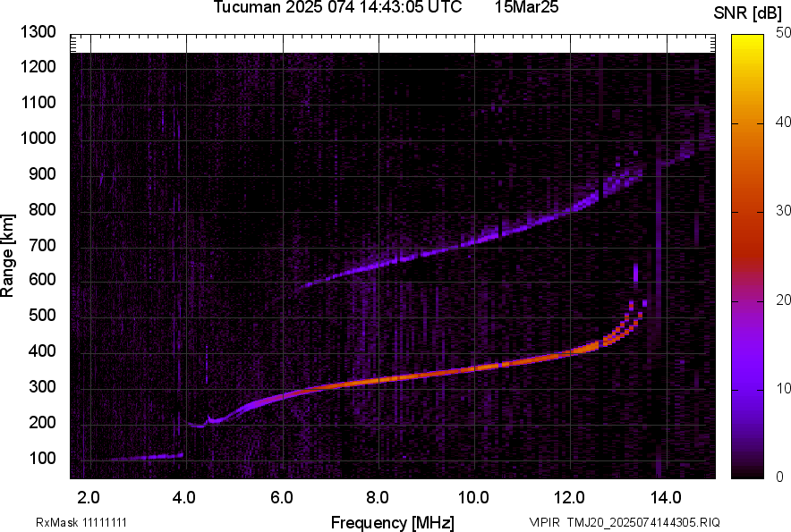Click the frequency tick label '10.0'

click(473, 498)
